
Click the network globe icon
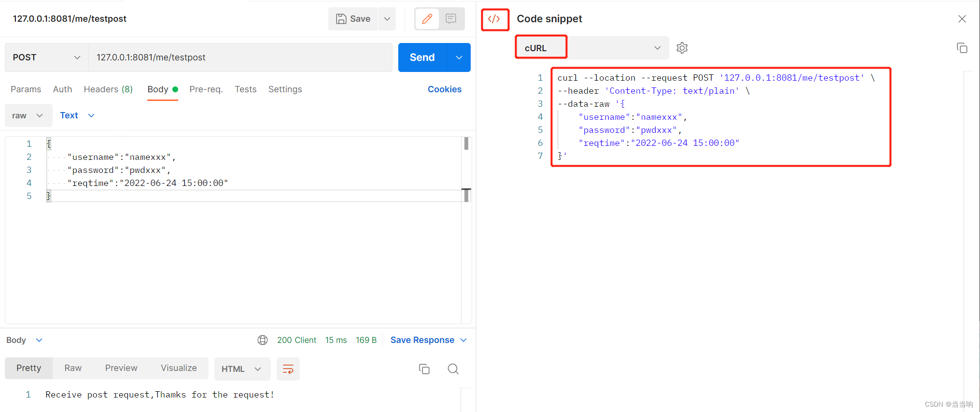click(x=263, y=340)
